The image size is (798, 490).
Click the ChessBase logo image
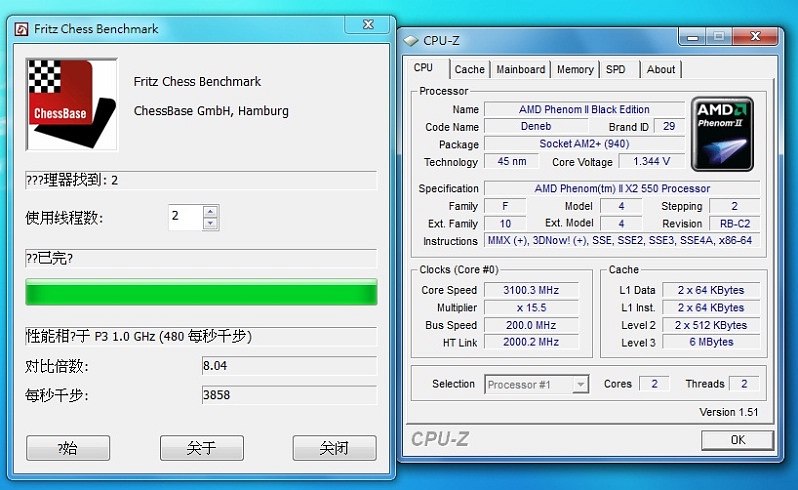pyautogui.click(x=72, y=104)
